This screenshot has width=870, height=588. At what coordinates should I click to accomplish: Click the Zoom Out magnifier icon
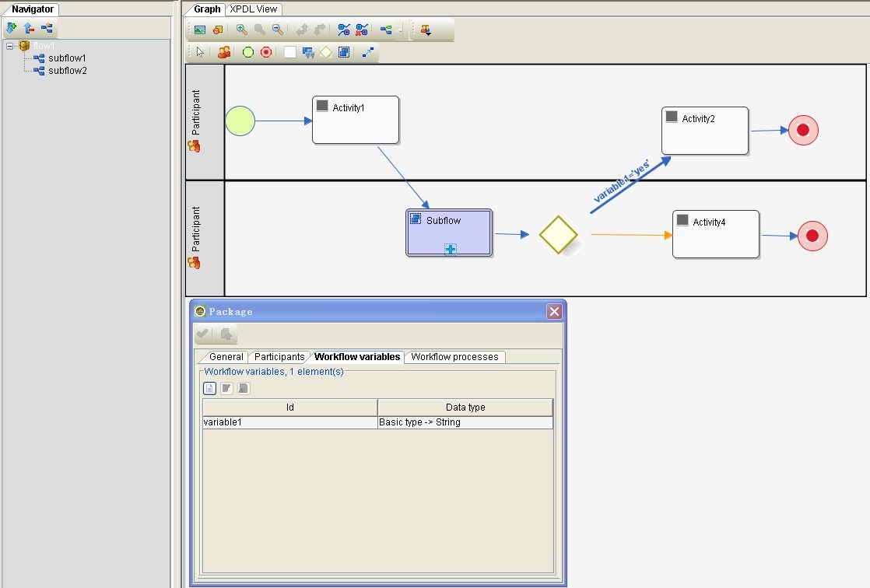(x=277, y=30)
